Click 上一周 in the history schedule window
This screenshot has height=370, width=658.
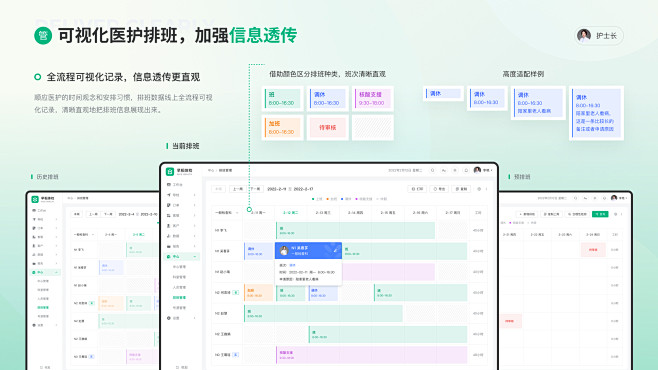coord(93,214)
